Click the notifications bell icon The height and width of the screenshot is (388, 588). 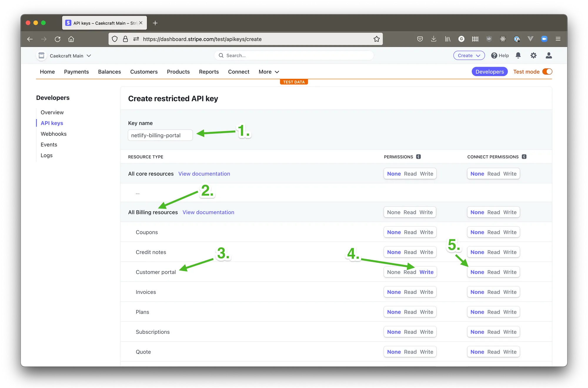coord(519,56)
